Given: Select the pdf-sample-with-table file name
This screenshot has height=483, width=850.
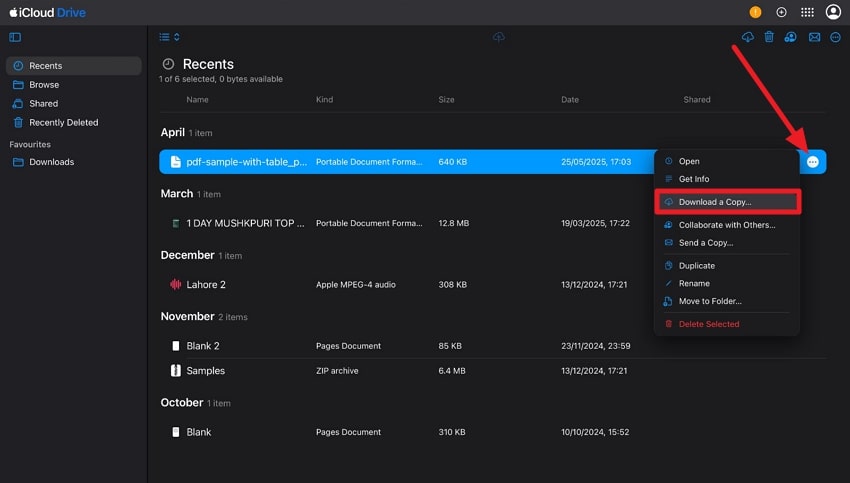Looking at the screenshot, I should tap(247, 162).
